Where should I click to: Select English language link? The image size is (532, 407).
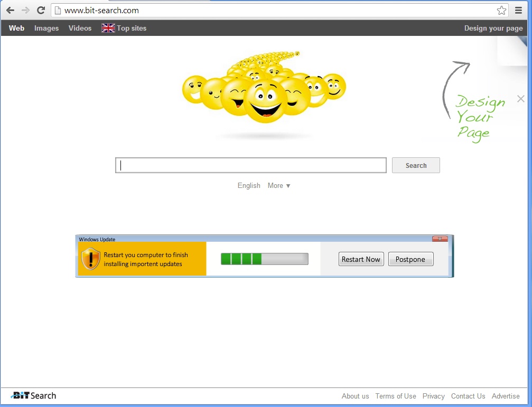249,185
